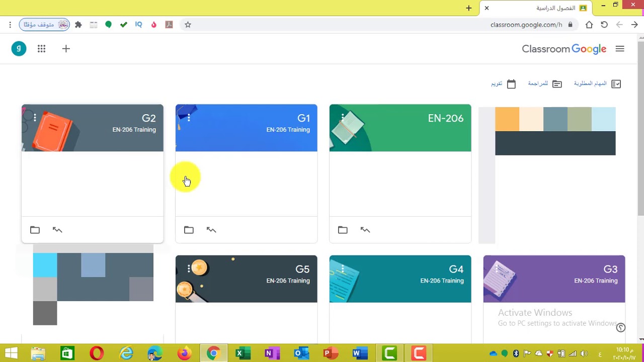Open Word from the taskbar
The width and height of the screenshot is (644, 362).
pos(359,353)
